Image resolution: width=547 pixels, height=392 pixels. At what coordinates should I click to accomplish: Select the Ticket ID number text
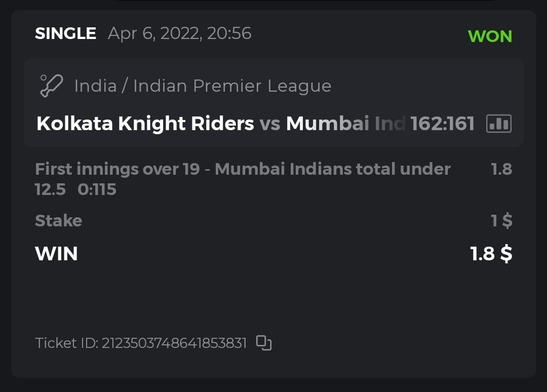coord(174,343)
